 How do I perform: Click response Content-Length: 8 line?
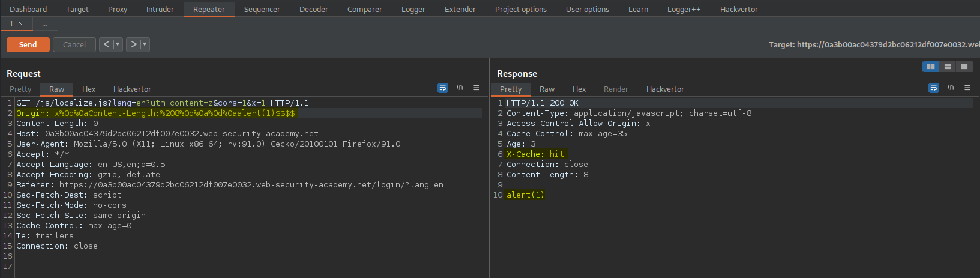pos(547,174)
